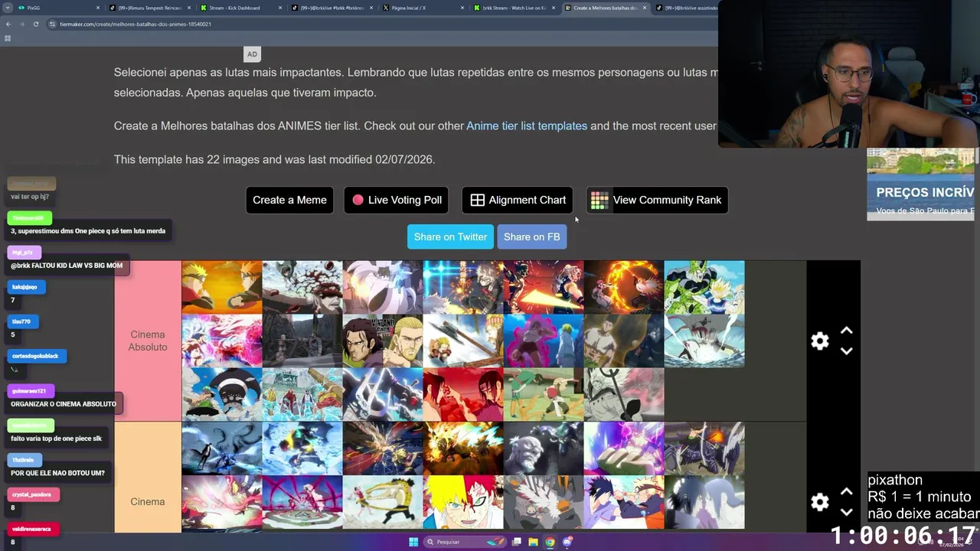
Task: Move Cinema tier row down with arrow
Action: click(x=847, y=512)
